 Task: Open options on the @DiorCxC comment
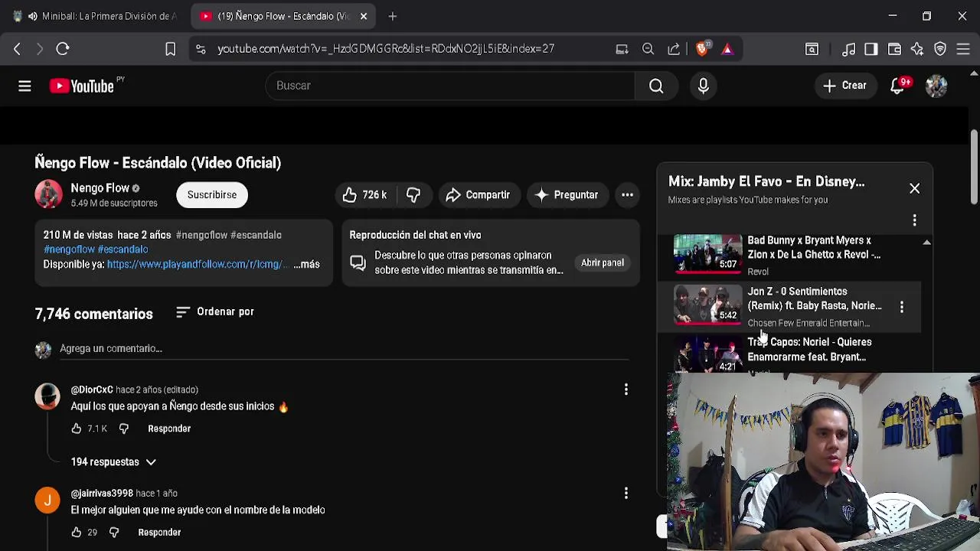click(x=626, y=390)
